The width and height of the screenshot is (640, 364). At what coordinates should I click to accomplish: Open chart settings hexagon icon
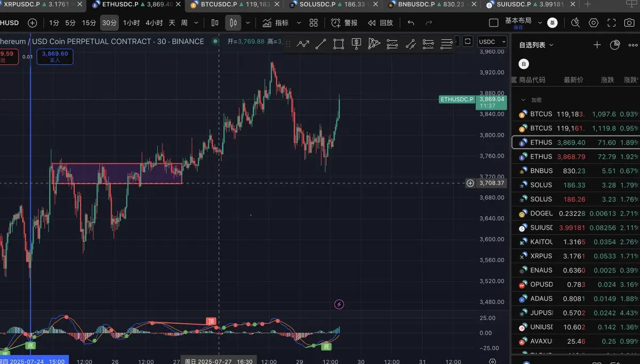coord(594,23)
